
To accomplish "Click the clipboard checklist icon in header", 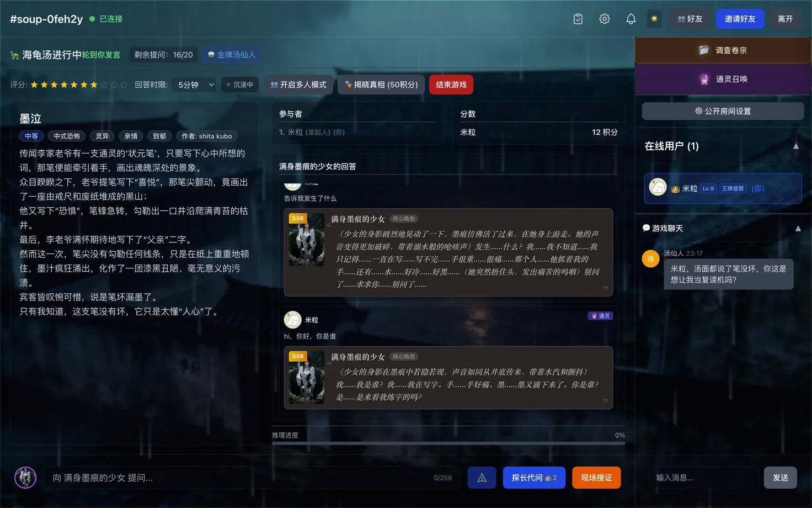I will point(578,19).
